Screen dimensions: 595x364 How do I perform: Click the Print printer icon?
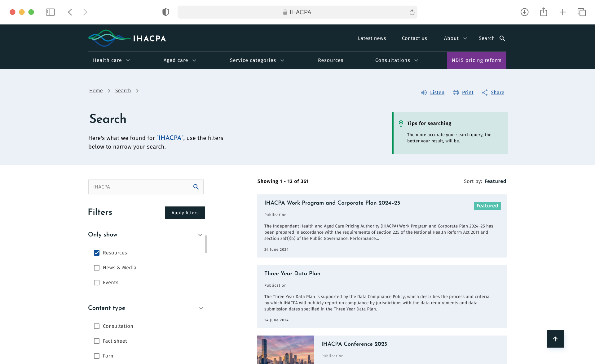pos(456,93)
